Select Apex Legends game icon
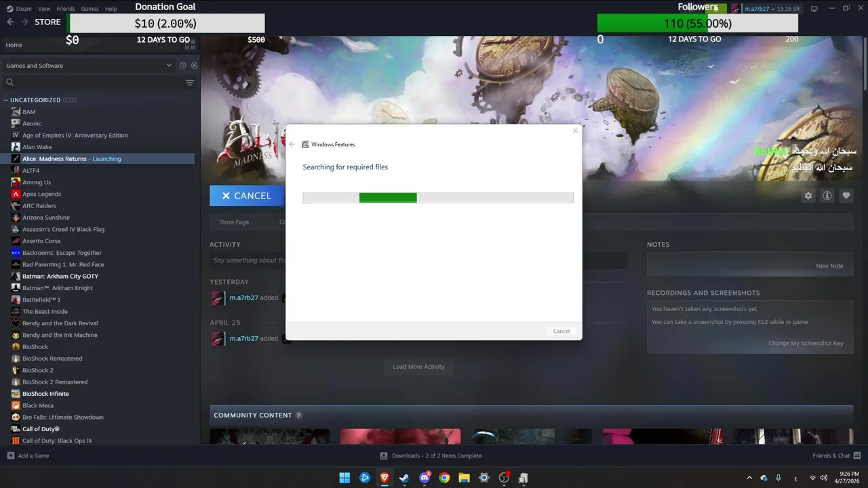868x488 pixels. (16, 194)
